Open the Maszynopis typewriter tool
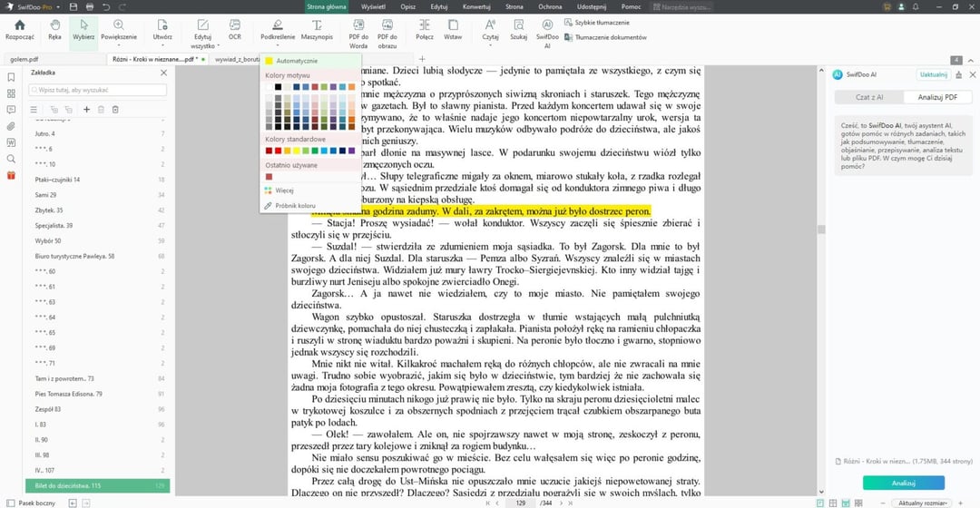 pos(317,30)
